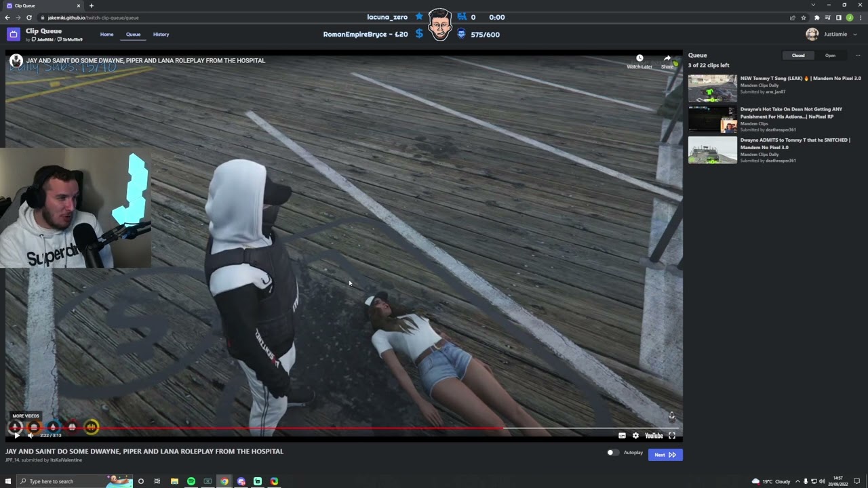Close the Clip Queue browser tab
This screenshot has width=868, height=488.
click(79, 5)
